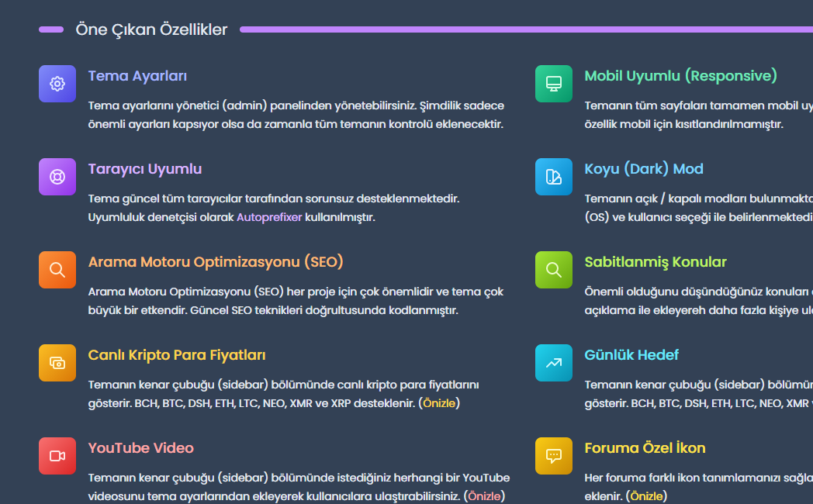
Task: Click the Canlı Kripto Para Fiyatları heading
Action: click(177, 355)
